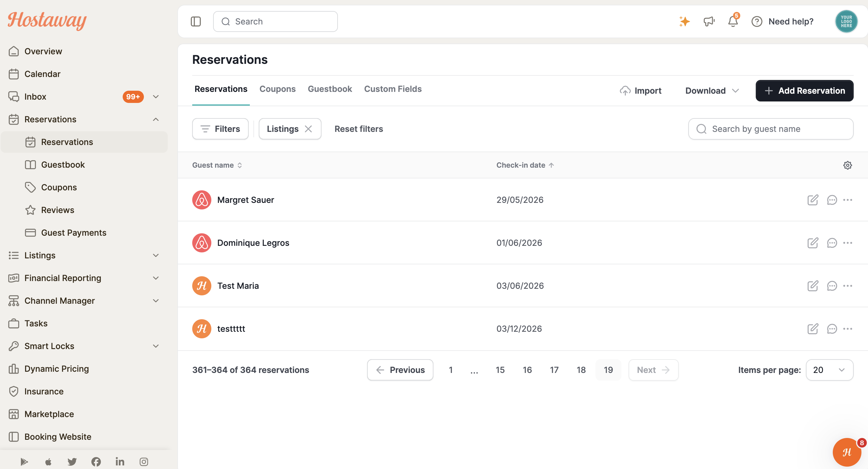Sort by Guest name column
Image resolution: width=868 pixels, height=469 pixels.
pos(217,165)
